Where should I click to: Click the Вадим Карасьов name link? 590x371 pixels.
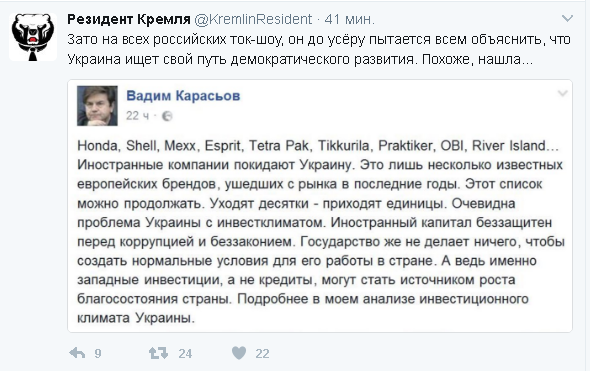(x=183, y=96)
